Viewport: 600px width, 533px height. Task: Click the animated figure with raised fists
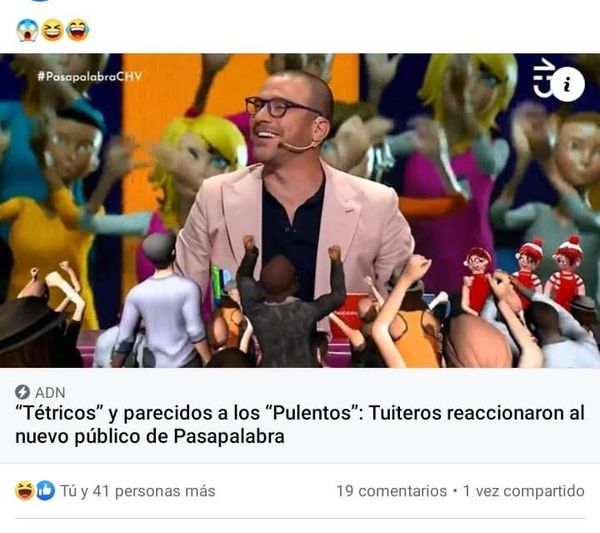290,302
